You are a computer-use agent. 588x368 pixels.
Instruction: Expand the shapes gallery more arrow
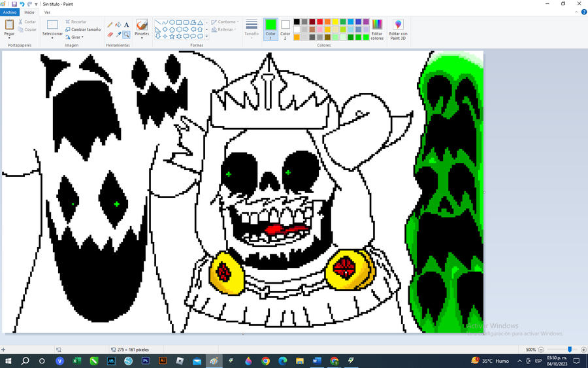coord(206,37)
